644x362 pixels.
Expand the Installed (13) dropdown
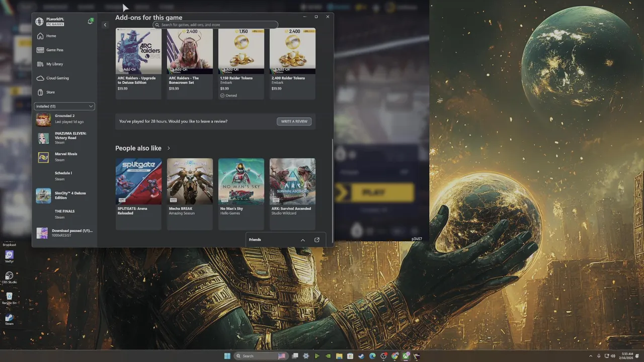click(64, 106)
